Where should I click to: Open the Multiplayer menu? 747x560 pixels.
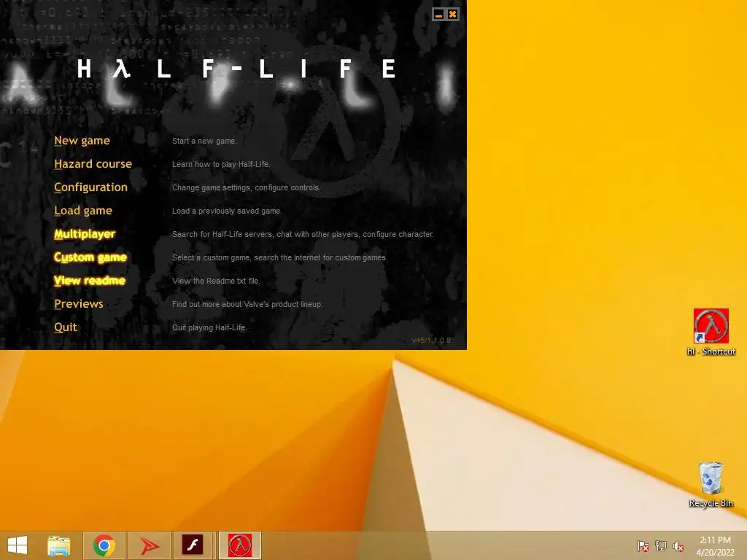pyautogui.click(x=85, y=234)
